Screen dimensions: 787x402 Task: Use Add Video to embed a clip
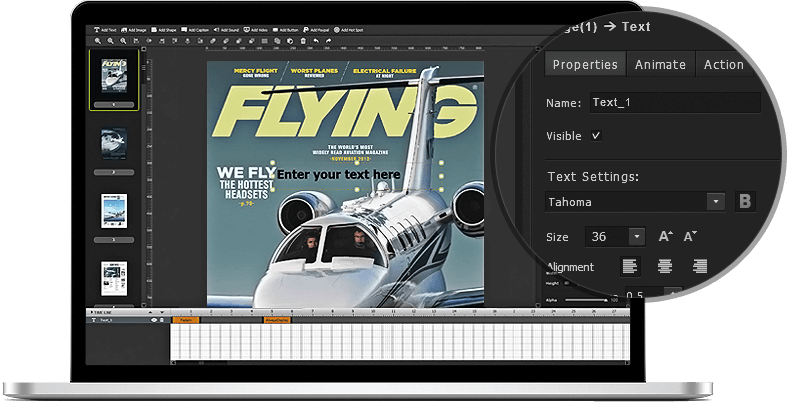pos(255,30)
